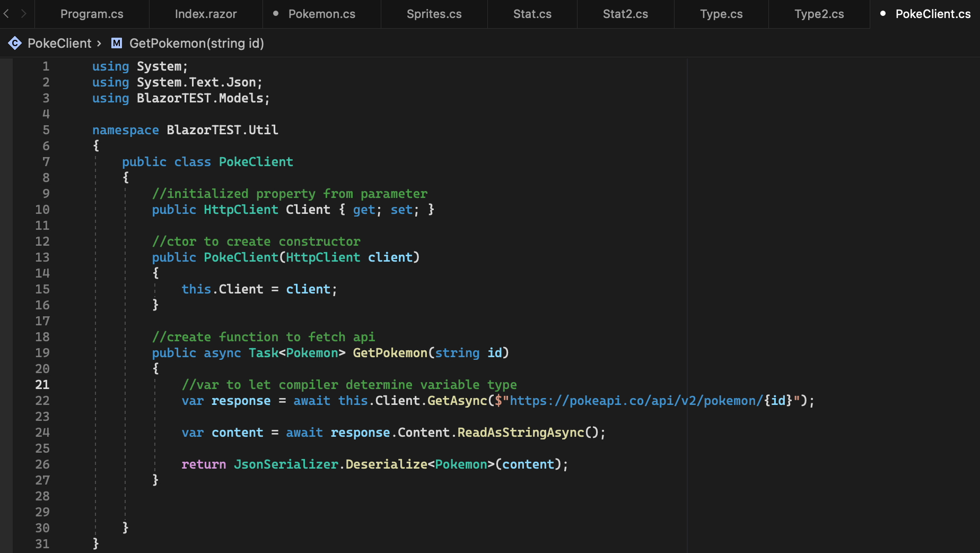Screen dimensions: 980x553
Task: Click the 'async' keyword on line 19
Action: (222, 353)
